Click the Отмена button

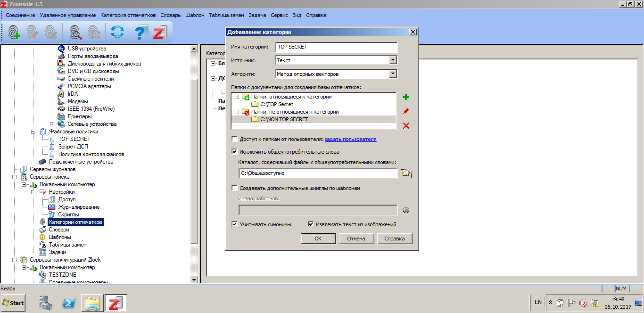(356, 239)
